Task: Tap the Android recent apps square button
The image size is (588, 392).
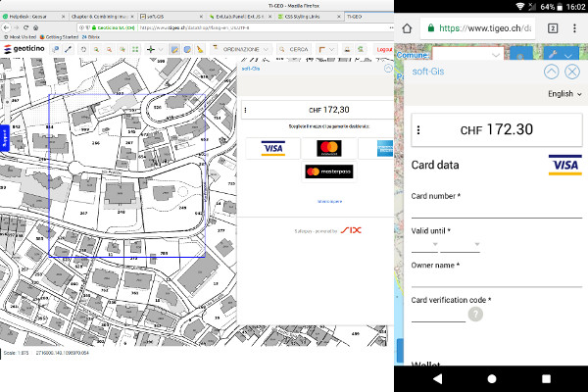Action: coord(546,379)
